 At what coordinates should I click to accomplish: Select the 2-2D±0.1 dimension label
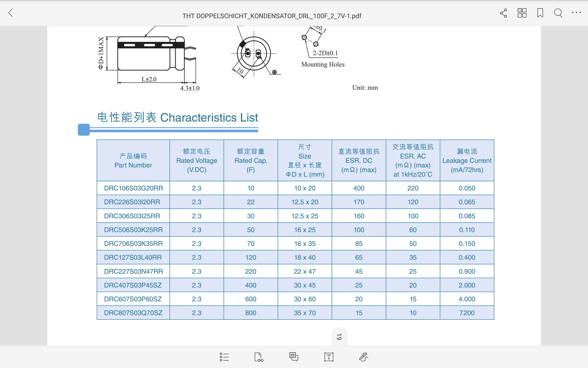point(325,53)
